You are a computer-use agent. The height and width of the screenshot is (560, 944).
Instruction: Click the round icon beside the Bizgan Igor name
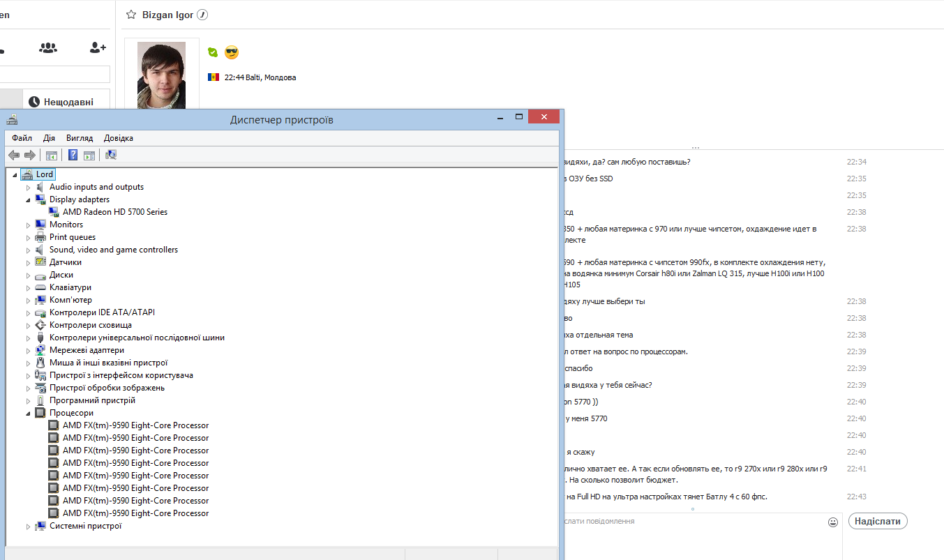pos(203,15)
